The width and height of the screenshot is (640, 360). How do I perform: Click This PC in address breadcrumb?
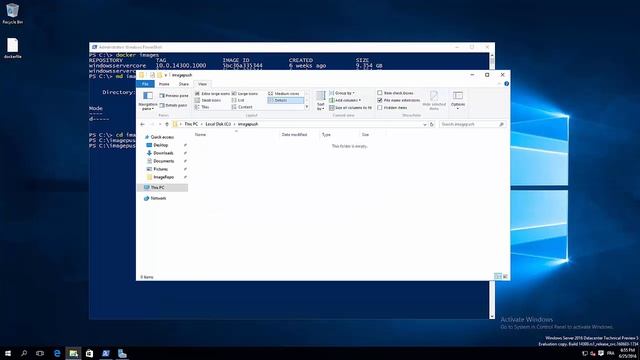tap(191, 124)
